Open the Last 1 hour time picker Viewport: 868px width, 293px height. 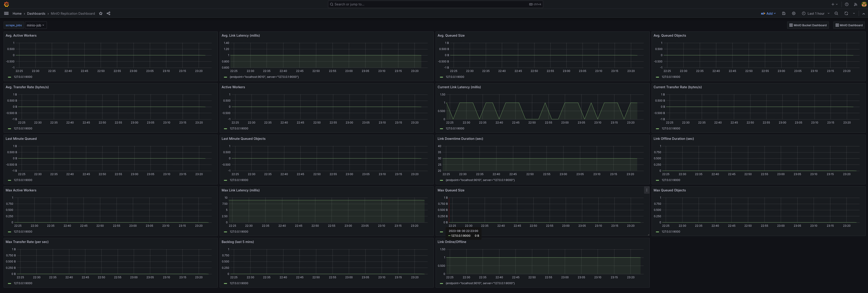[815, 14]
